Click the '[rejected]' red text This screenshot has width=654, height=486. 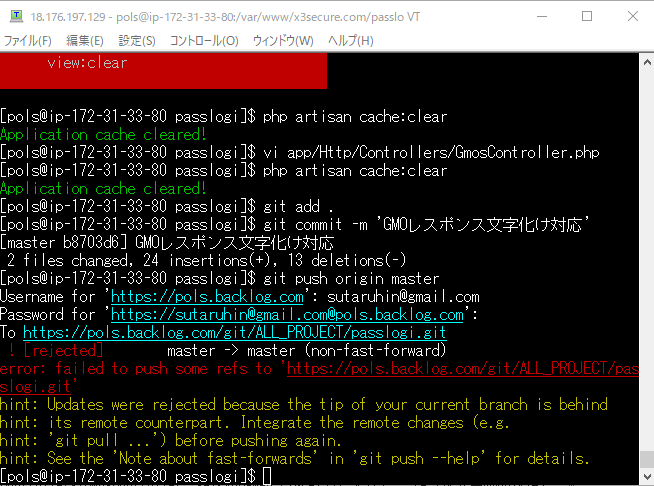point(63,351)
